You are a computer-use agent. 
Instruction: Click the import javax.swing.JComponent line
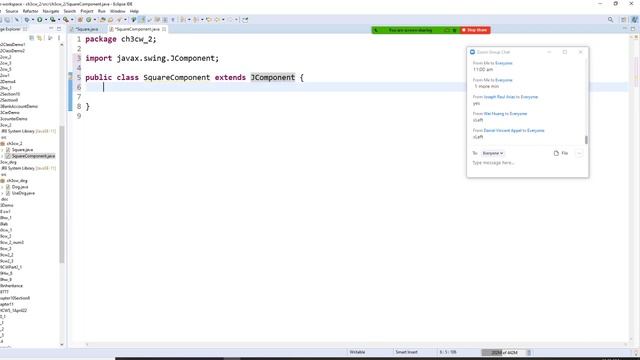(x=152, y=58)
